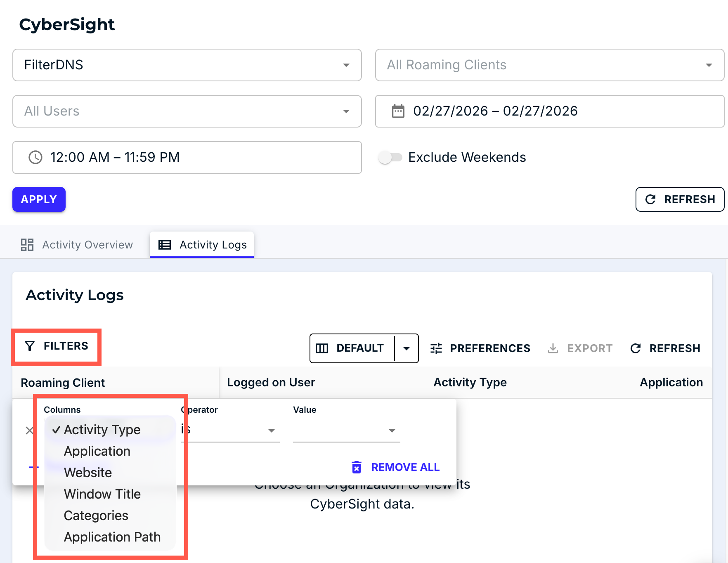
Task: Choose Application Path in Columns list
Action: [x=112, y=537]
